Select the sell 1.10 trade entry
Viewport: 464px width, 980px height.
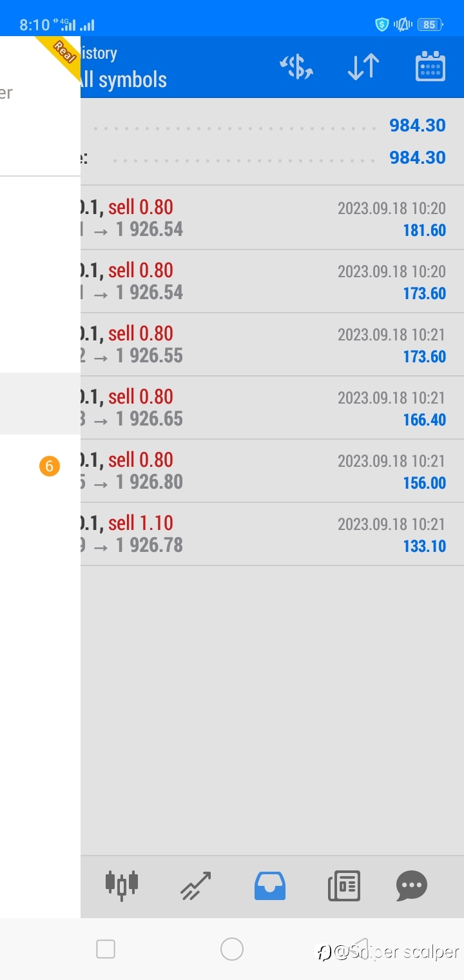click(271, 534)
